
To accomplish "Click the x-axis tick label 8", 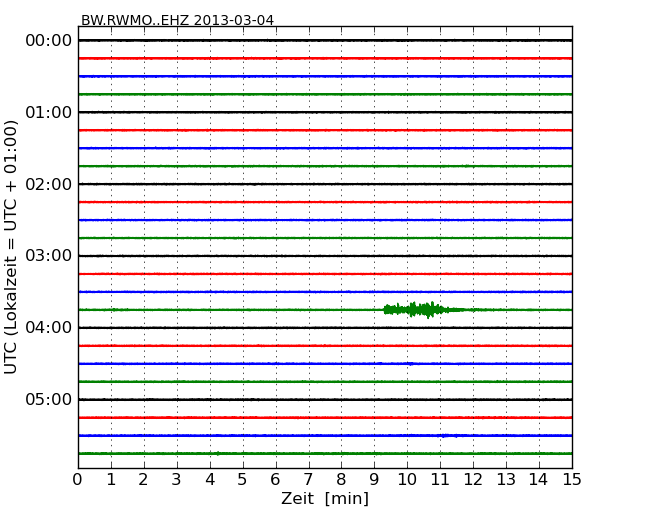I will [341, 480].
